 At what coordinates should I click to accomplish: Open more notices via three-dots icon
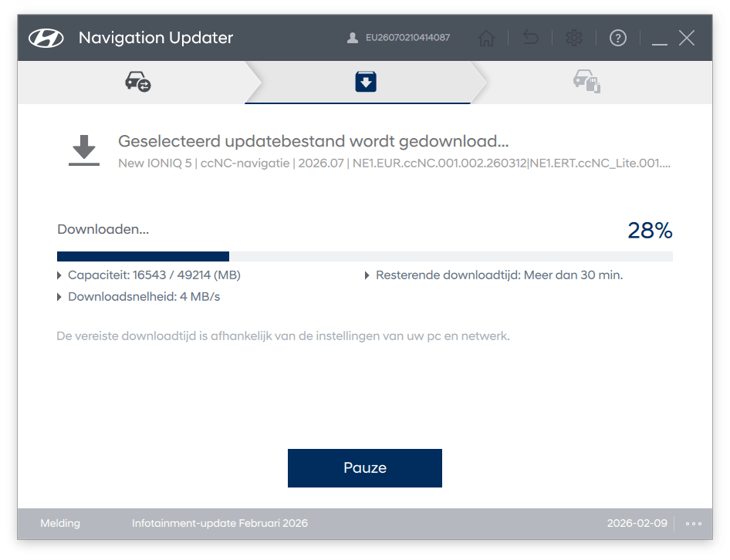pos(693,524)
